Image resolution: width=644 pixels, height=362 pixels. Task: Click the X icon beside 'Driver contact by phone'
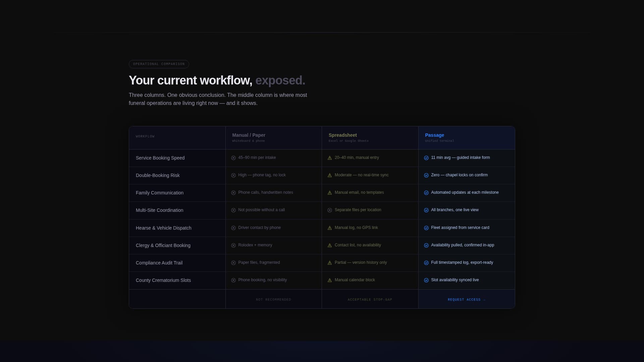click(233, 228)
